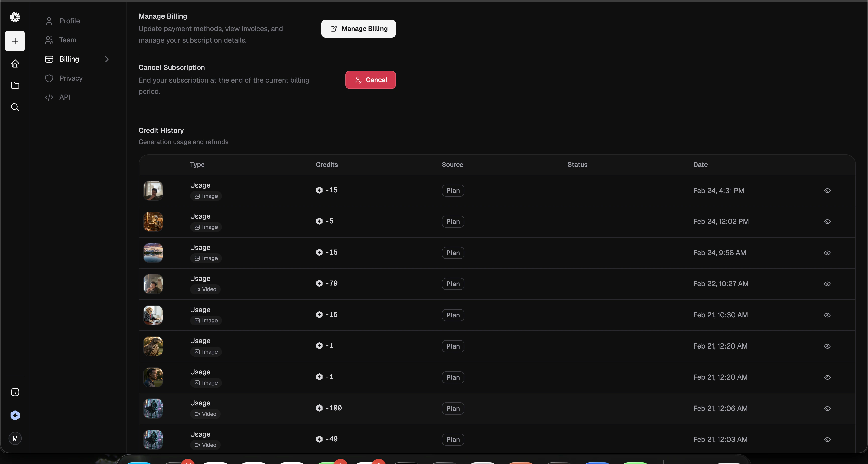This screenshot has width=868, height=464.
Task: Click the Manage Billing button
Action: click(358, 29)
